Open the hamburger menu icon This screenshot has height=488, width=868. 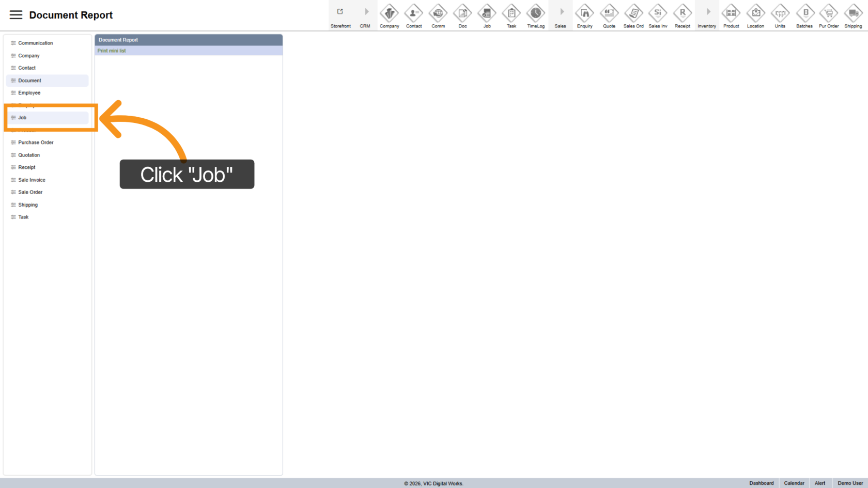coord(16,15)
